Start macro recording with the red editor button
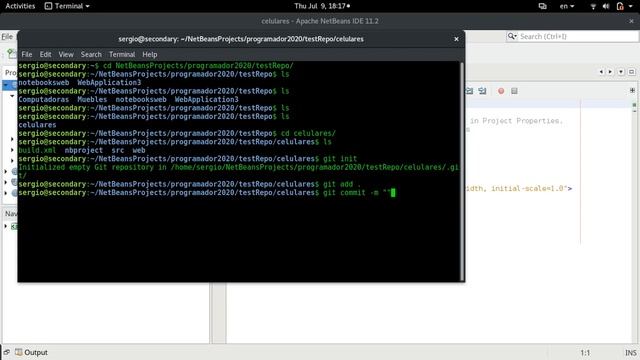This screenshot has width=640, height=360. (501, 91)
